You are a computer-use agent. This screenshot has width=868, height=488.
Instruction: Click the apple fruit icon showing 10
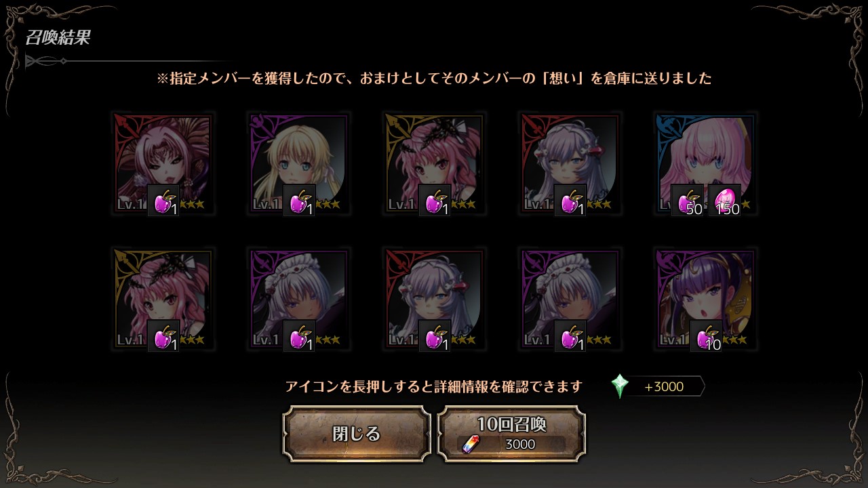706,336
